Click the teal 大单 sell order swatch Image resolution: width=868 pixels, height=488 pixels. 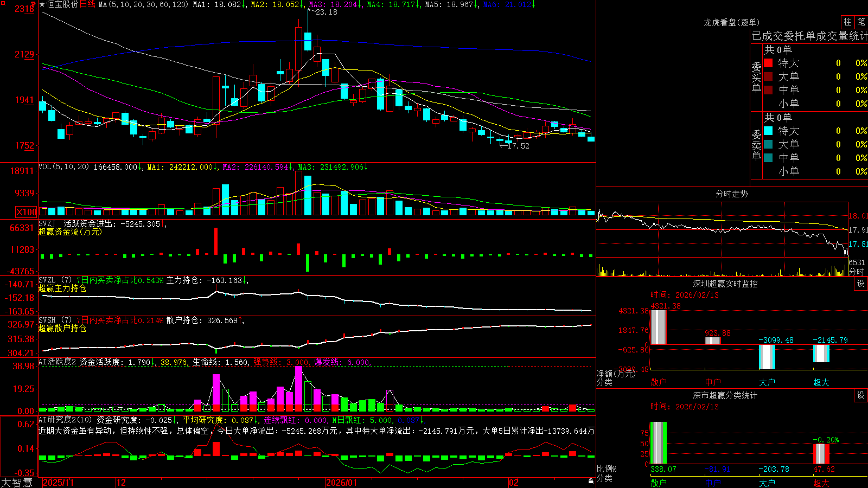pos(768,144)
